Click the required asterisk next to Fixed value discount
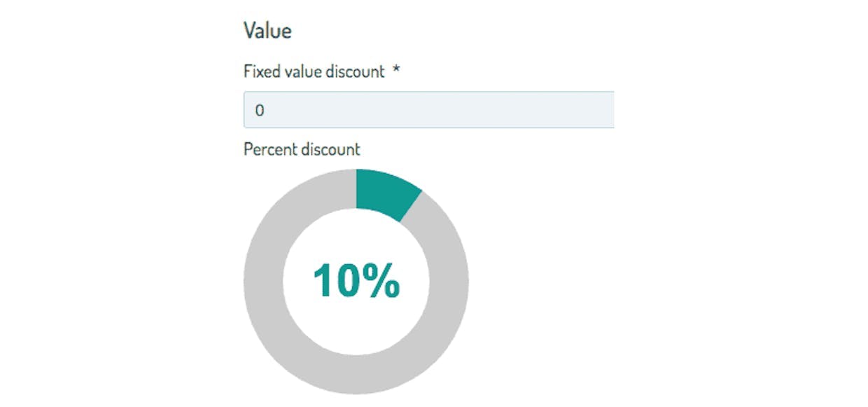The width and height of the screenshot is (868, 407). 396,71
